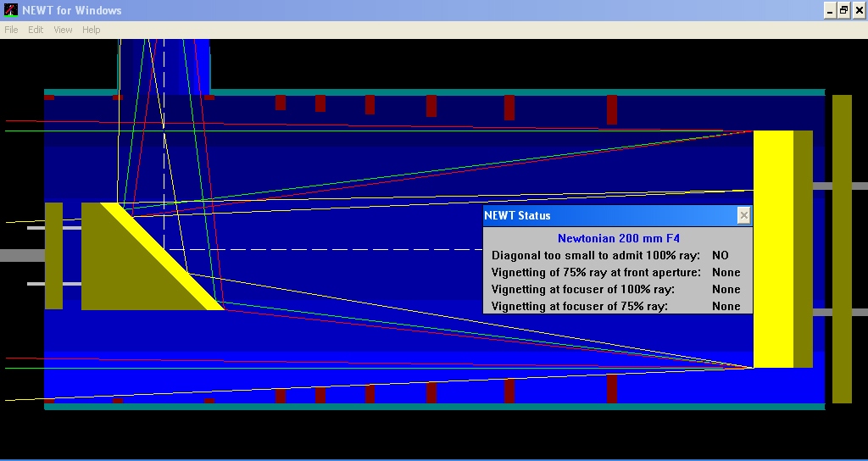This screenshot has width=868, height=461.
Task: Click 'Vignetting at focuser of 75% ray' text
Action: [580, 306]
